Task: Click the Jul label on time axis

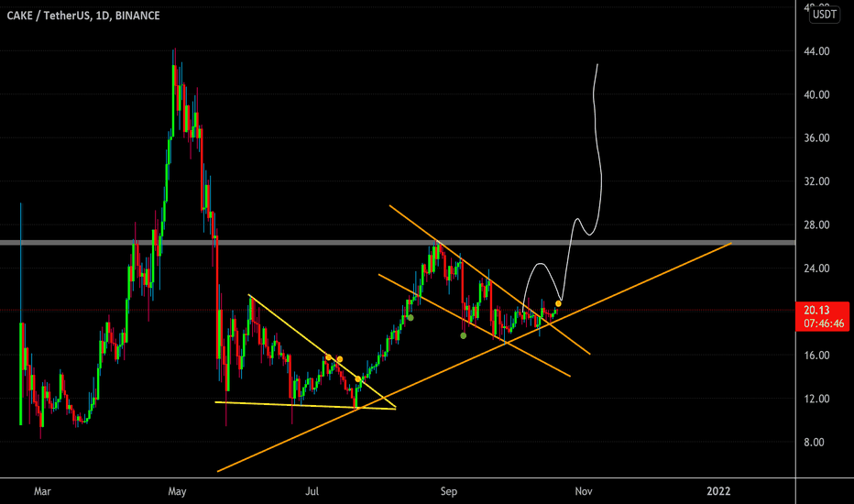Action: pos(312,491)
